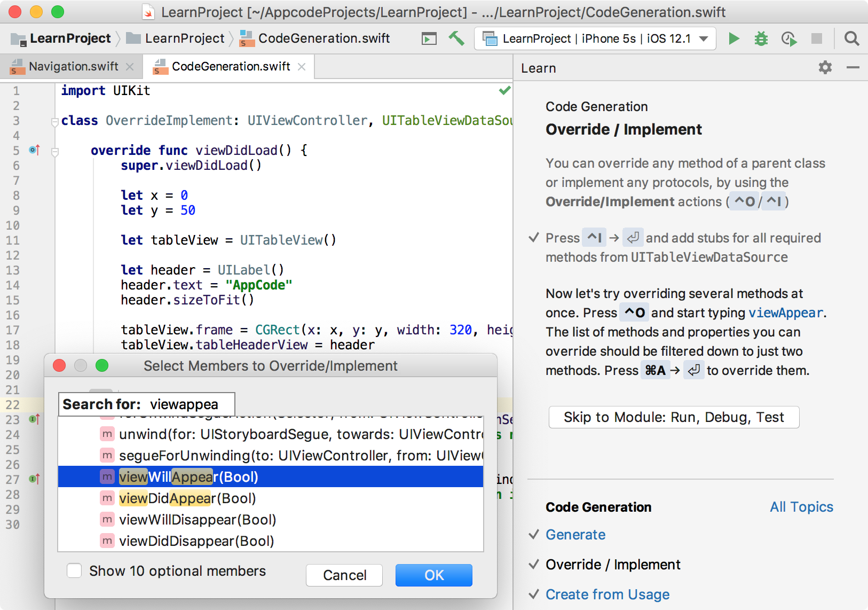Viewport: 868px width, 610px height.
Task: Click the header.sizeToFit() line
Action: [x=187, y=300]
